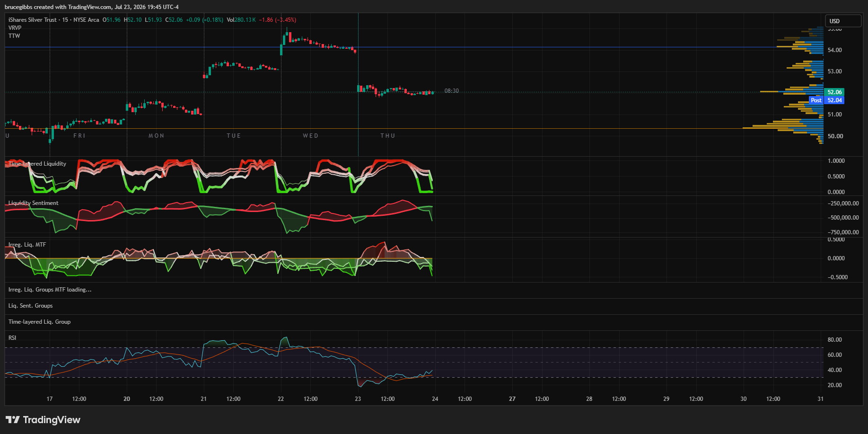Click the 80.00 RSI scale value

(835, 340)
